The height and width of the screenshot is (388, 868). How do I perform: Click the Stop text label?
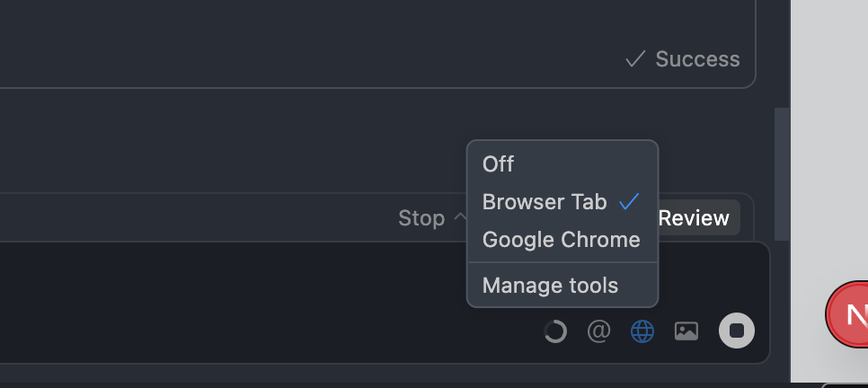pos(421,218)
